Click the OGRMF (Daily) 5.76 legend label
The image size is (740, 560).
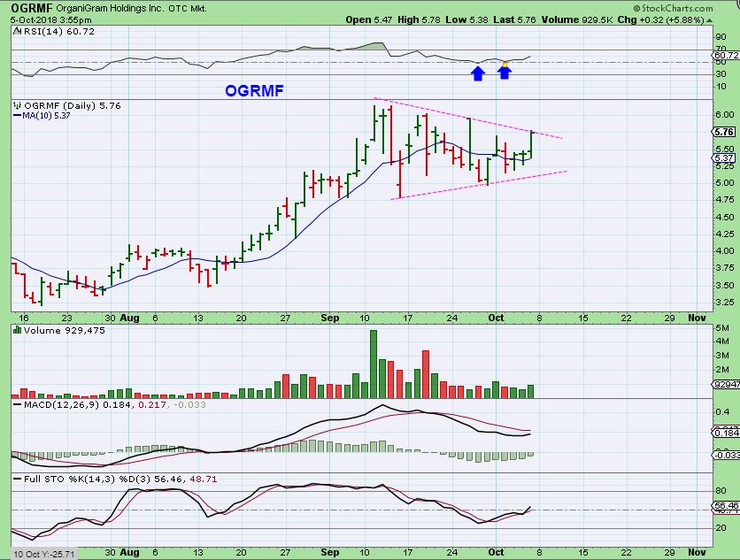pos(73,105)
